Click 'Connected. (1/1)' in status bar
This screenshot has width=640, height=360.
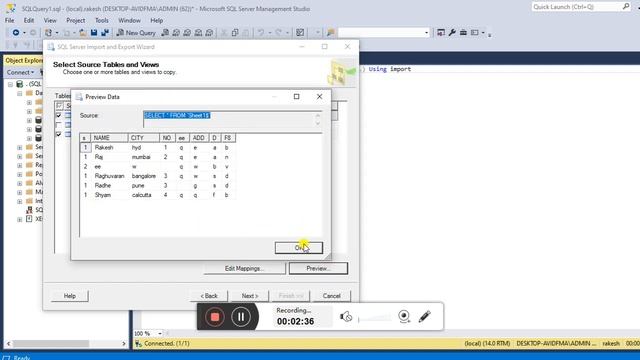(x=167, y=344)
